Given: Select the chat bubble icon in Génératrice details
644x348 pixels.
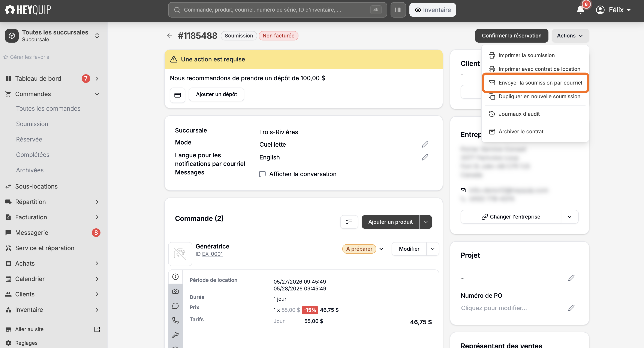Looking at the screenshot, I should point(175,306).
